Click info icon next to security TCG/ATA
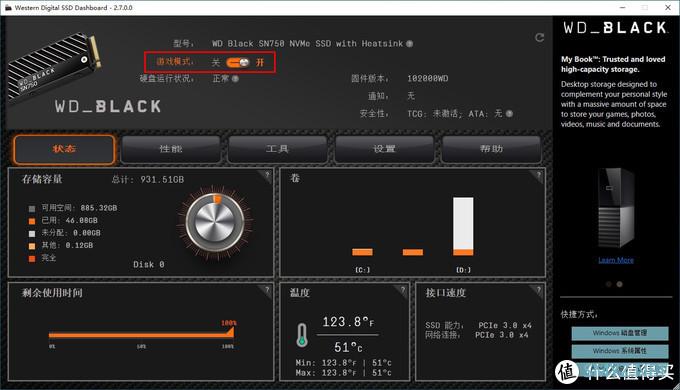This screenshot has height=390, width=680. pyautogui.click(x=509, y=114)
